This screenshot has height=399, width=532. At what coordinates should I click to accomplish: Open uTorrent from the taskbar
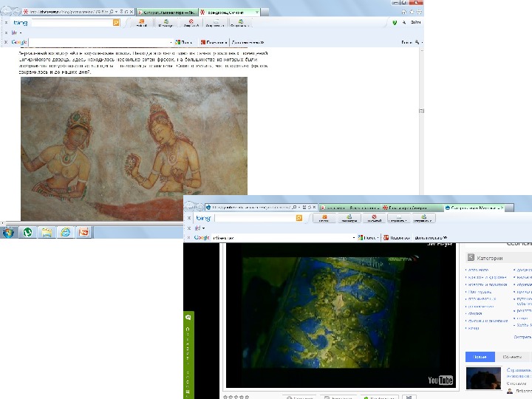click(x=27, y=233)
